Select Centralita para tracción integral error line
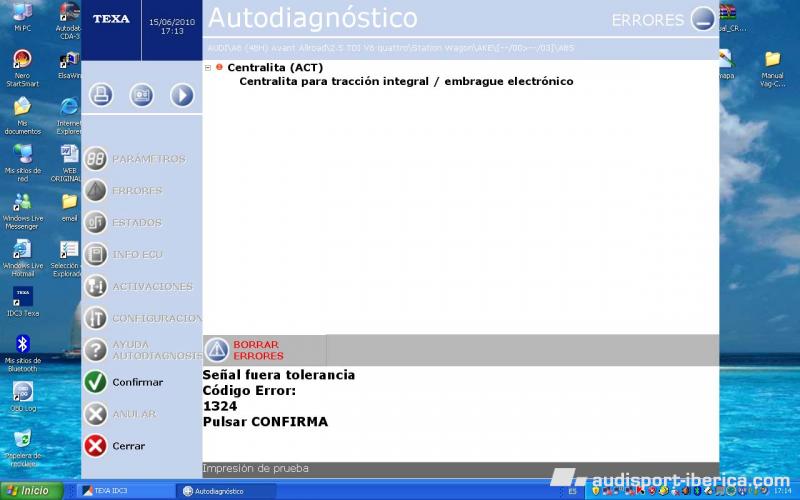The image size is (800, 500). coord(406,81)
